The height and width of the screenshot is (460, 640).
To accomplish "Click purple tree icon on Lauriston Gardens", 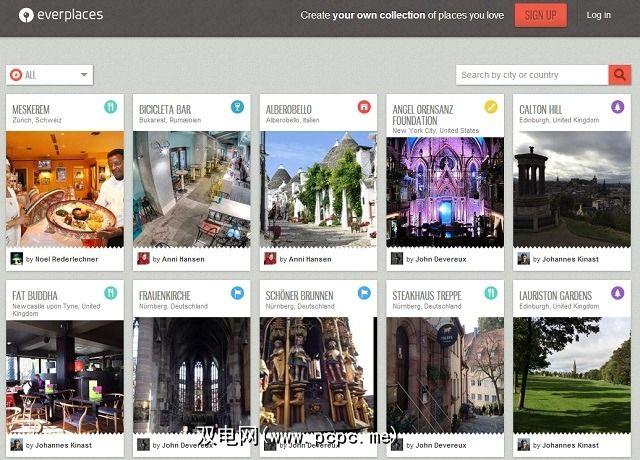I will (x=618, y=293).
